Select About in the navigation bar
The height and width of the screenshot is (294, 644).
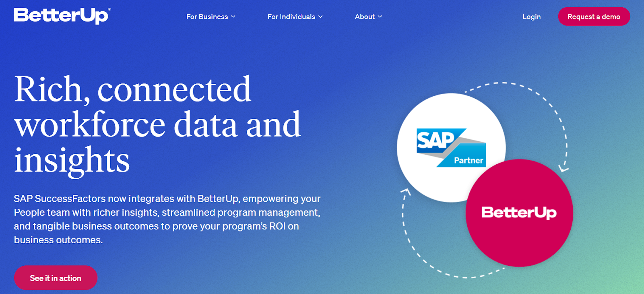[x=364, y=17]
